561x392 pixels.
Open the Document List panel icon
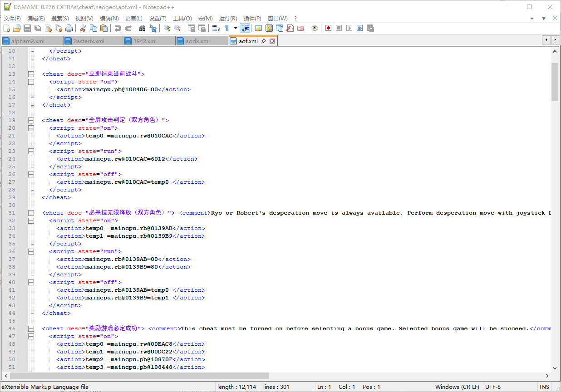pos(280,28)
